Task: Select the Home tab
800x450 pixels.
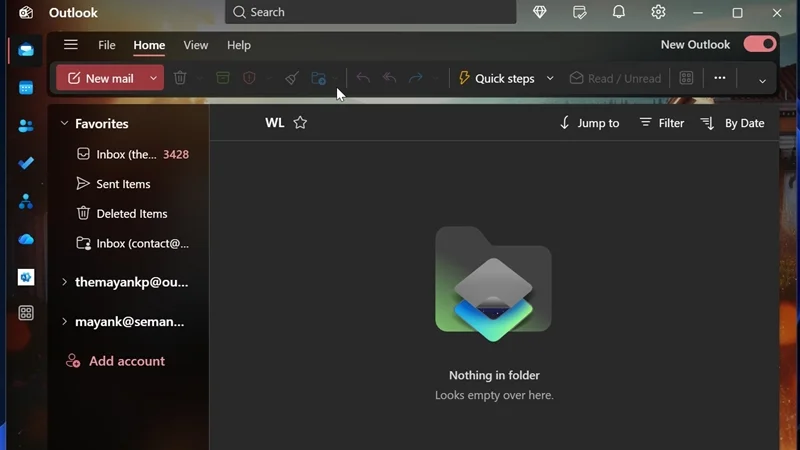Action: pos(149,45)
